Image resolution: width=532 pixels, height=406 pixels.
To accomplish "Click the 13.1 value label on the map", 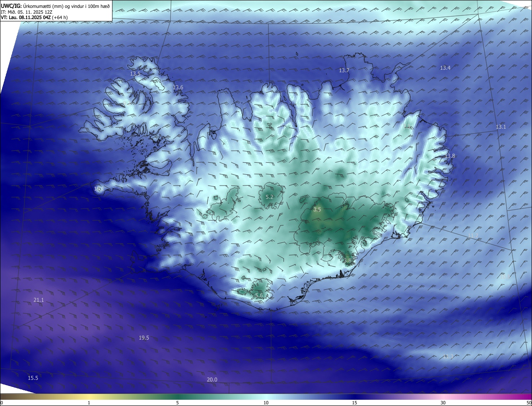I will [x=501, y=127].
